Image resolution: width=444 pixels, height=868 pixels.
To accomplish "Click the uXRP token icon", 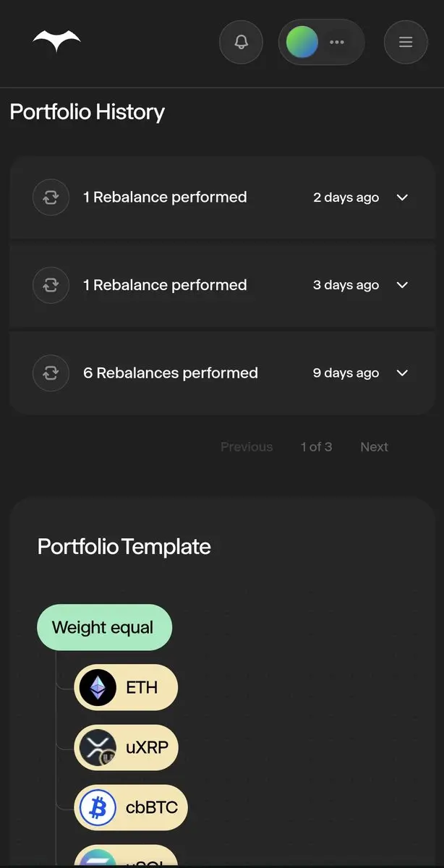I will (98, 747).
